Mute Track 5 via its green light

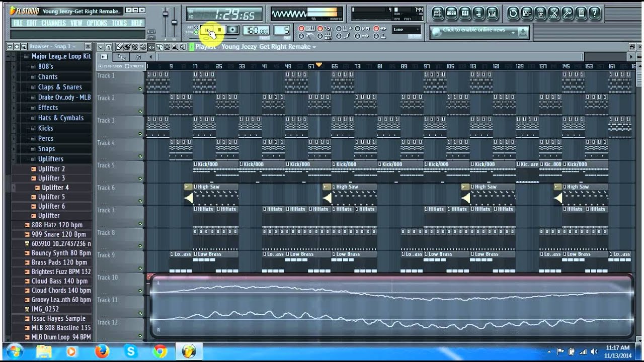point(140,178)
